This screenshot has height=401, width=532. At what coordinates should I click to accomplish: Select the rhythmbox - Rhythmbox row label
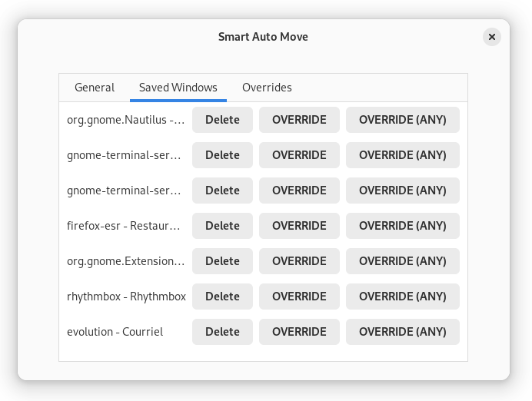click(x=126, y=297)
